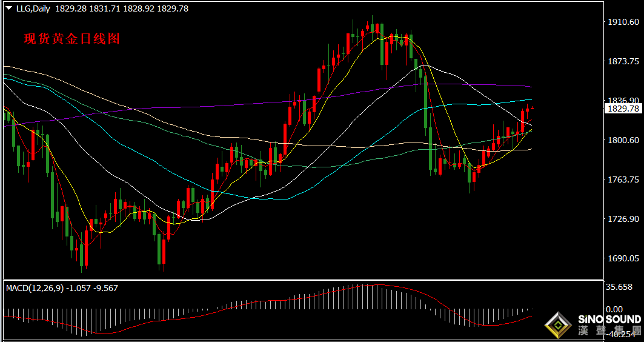The height and width of the screenshot is (342, 644).
Task: Select the "LLG,Daily" symbol label
Action: [33, 8]
